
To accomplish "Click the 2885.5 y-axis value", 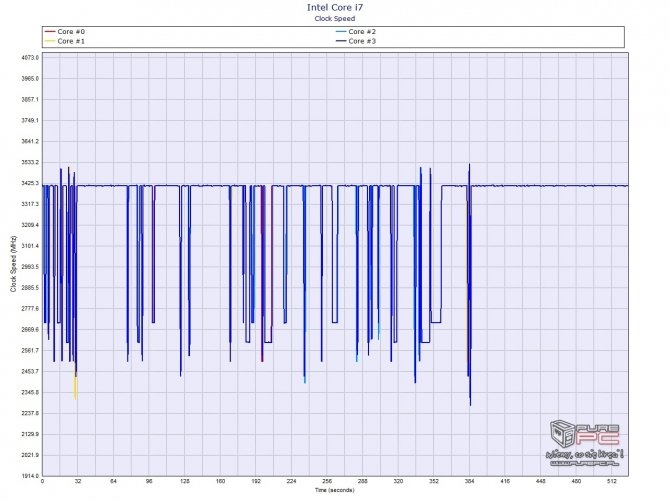I will pyautogui.click(x=30, y=288).
